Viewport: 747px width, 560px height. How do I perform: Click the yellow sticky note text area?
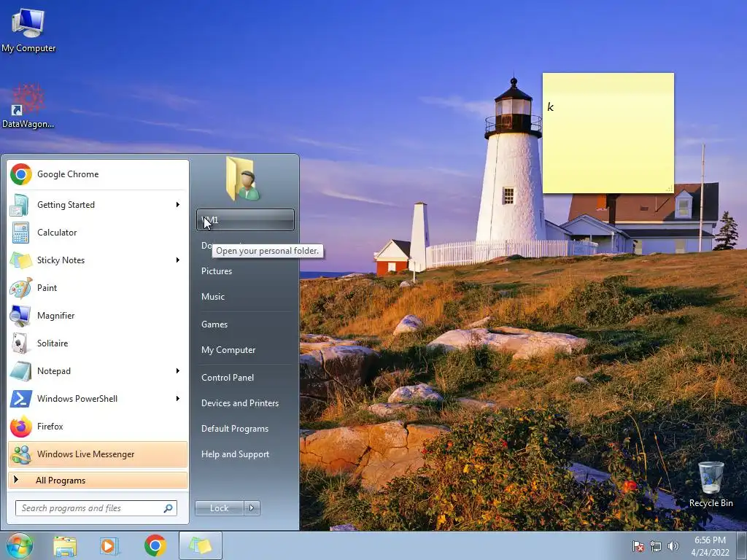click(608, 141)
